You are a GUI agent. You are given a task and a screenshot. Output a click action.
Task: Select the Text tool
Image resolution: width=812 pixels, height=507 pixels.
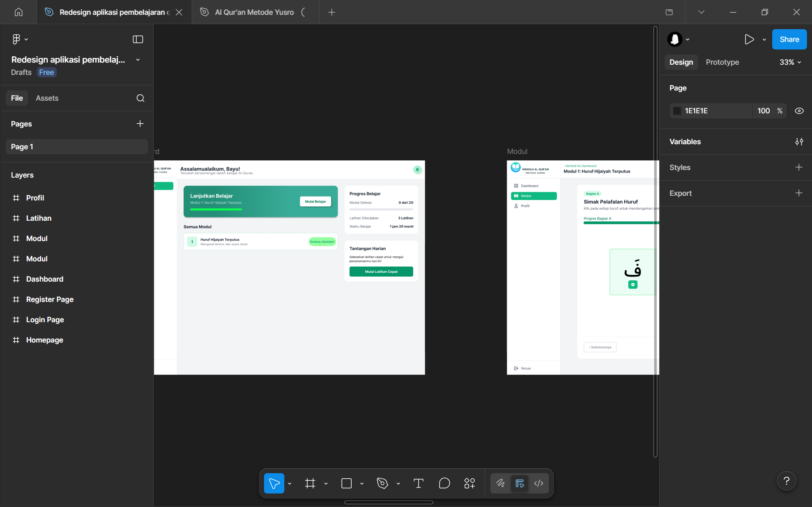418,483
